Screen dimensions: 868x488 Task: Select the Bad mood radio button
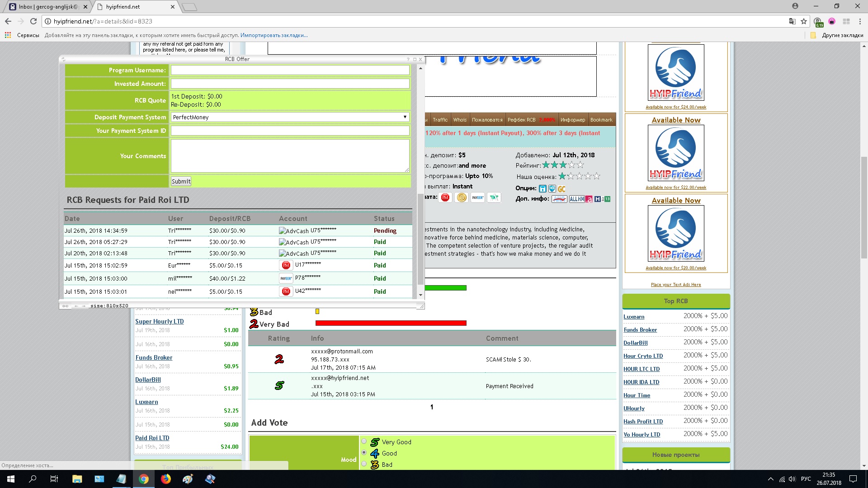pos(364,464)
